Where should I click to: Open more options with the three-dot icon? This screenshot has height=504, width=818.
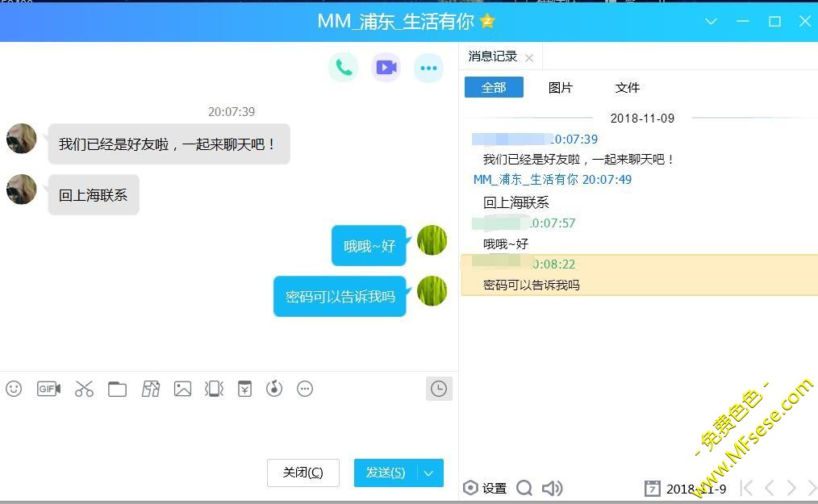(x=428, y=67)
